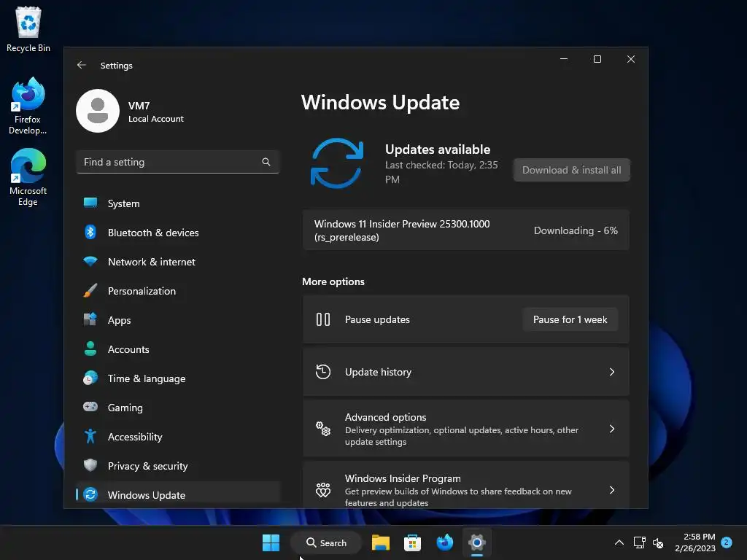Click the Personalization paintbrush icon
Image resolution: width=747 pixels, height=560 pixels.
[x=90, y=290]
